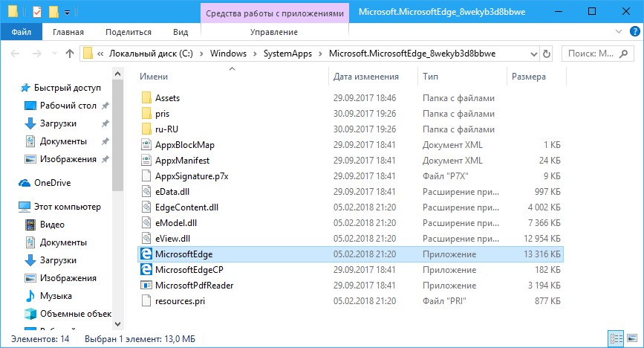The height and width of the screenshot is (348, 644).
Task: Open Видео under Этот компьютер
Action: (52, 225)
